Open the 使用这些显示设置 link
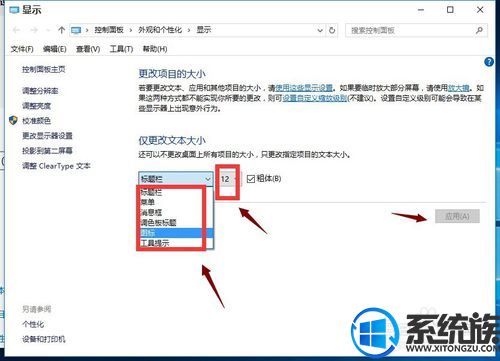The image size is (500, 361). 304,88
